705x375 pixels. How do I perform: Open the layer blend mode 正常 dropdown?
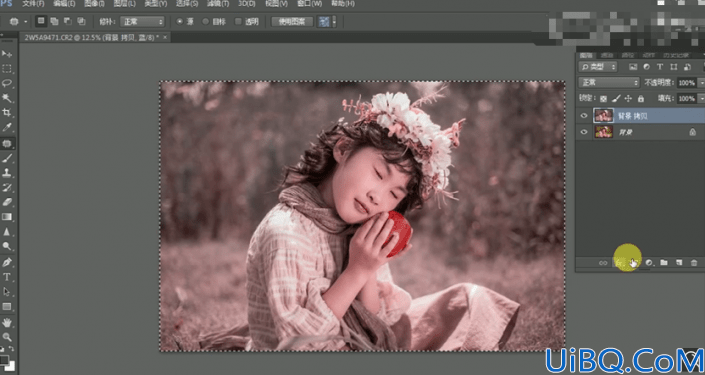(x=609, y=83)
